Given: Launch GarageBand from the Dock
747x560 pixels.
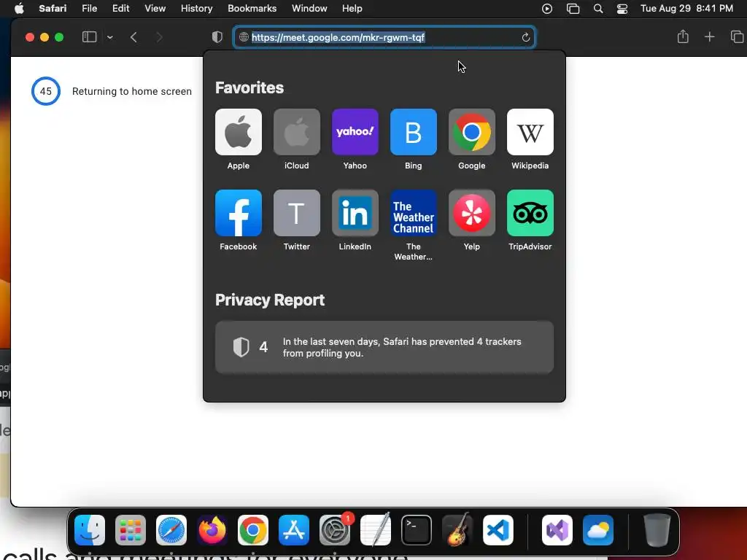Looking at the screenshot, I should click(457, 530).
